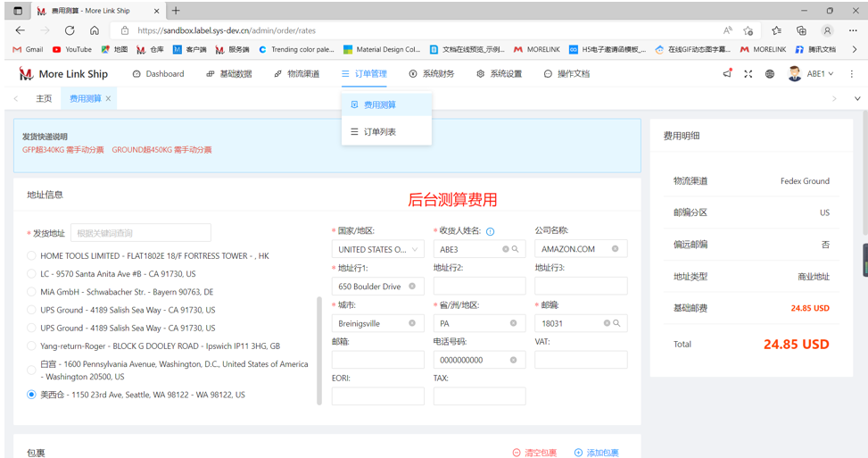The image size is (868, 458).
Task: Choose the 白宫 Pennsylvania Avenue address
Action: [x=32, y=370]
